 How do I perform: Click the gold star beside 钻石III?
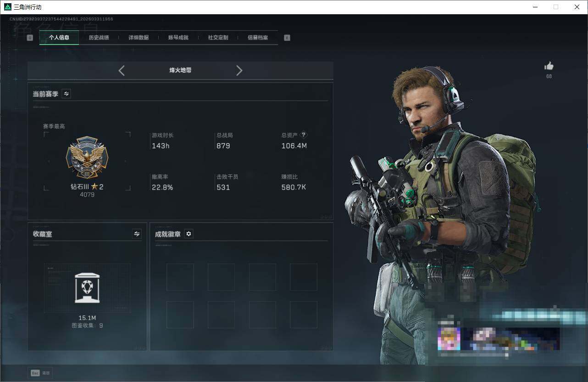pyautogui.click(x=94, y=186)
